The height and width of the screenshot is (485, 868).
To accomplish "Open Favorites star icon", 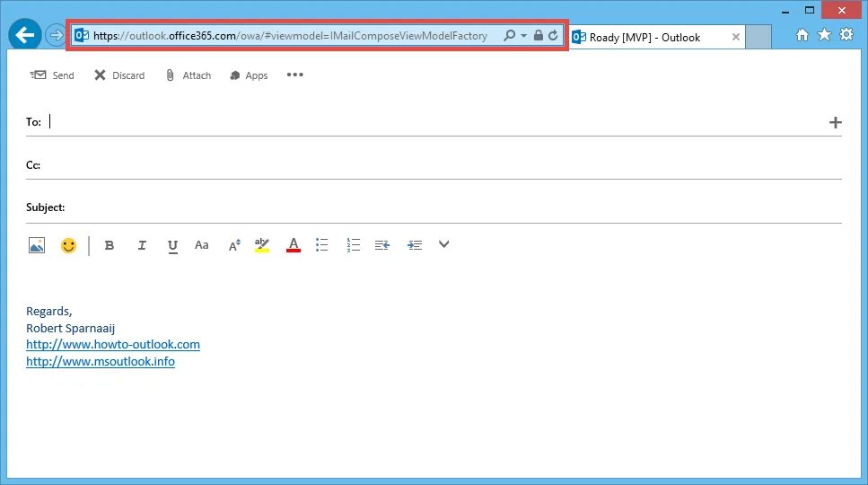I will [x=824, y=35].
